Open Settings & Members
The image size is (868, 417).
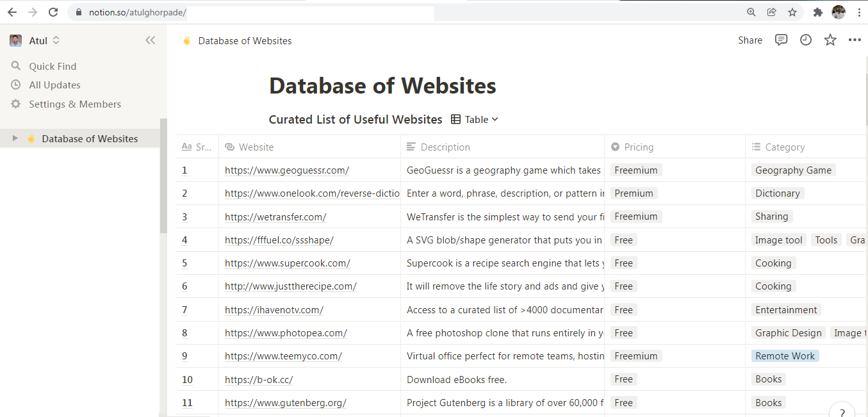point(75,104)
